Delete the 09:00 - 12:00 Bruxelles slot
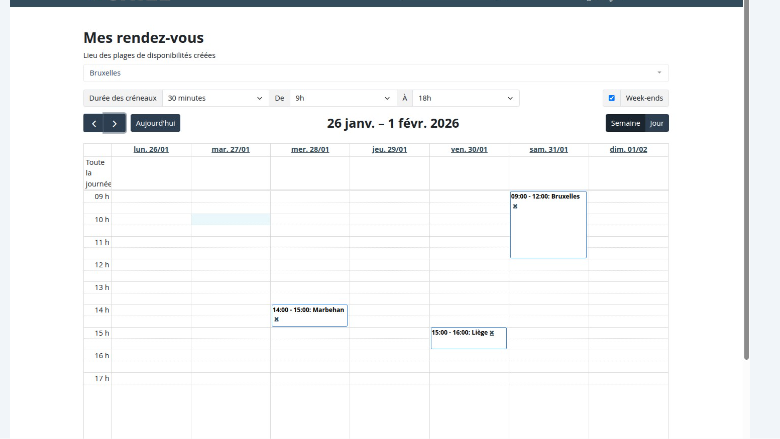 pos(515,206)
